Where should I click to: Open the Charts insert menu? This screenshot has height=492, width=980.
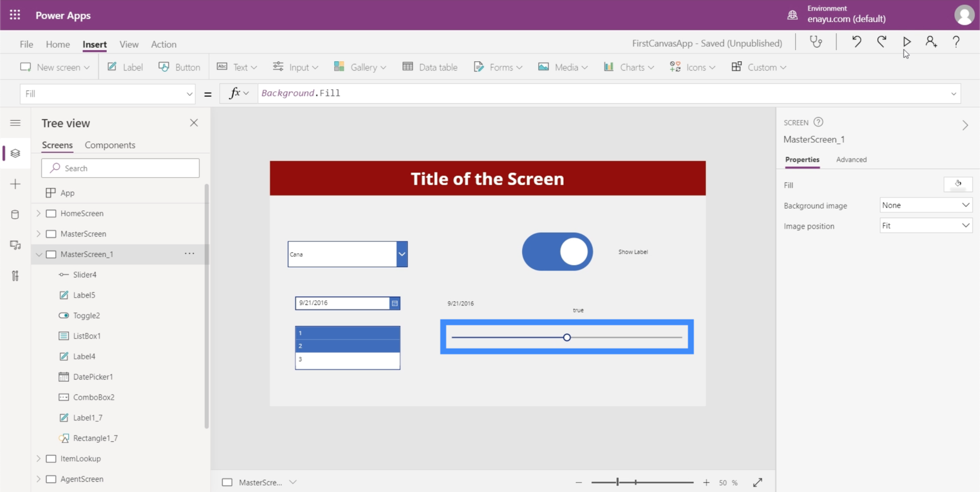click(x=629, y=67)
